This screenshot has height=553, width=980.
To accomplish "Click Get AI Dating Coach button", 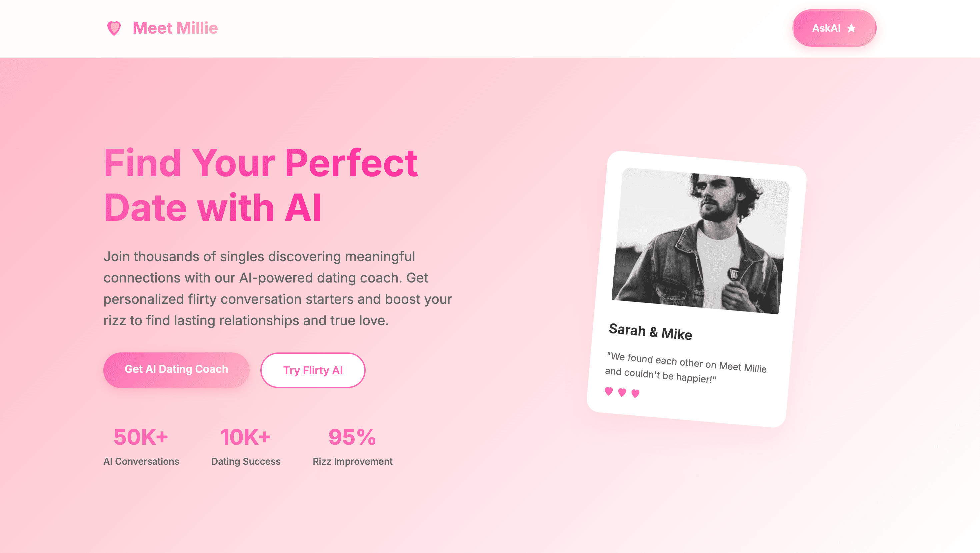I will (176, 370).
